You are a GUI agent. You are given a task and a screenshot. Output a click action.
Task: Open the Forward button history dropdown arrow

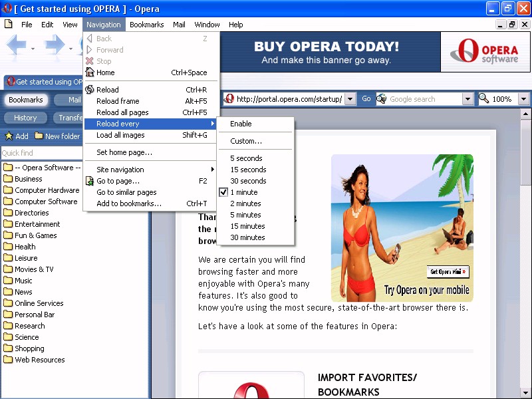point(70,49)
